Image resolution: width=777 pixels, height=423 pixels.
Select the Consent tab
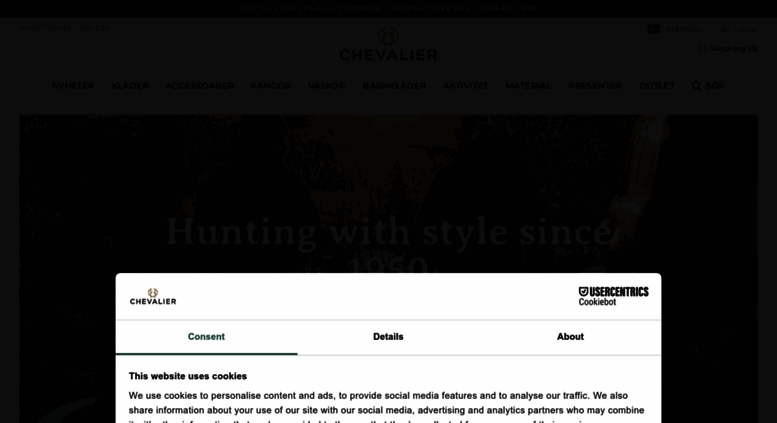(206, 337)
